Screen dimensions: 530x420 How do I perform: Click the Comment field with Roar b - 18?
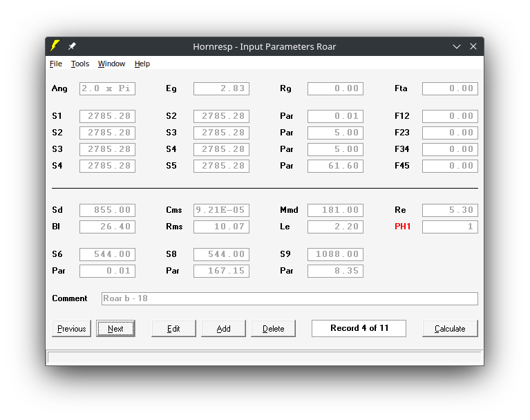[290, 298]
